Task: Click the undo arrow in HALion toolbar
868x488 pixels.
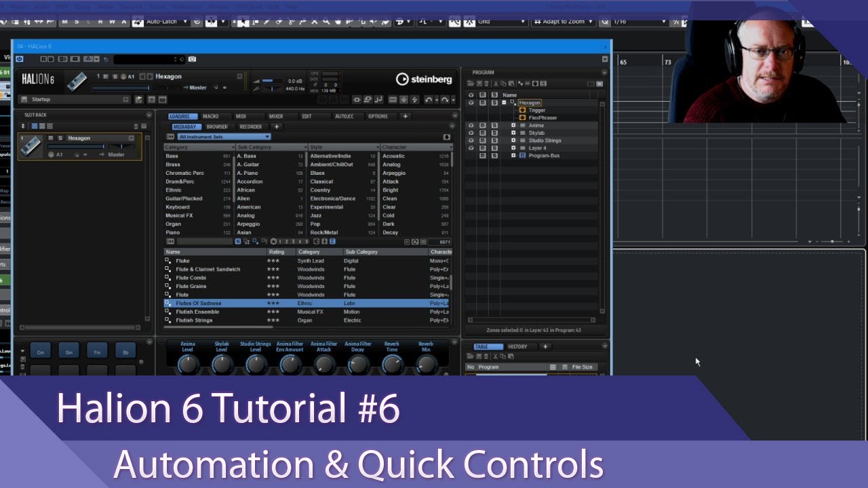Action: point(429,100)
